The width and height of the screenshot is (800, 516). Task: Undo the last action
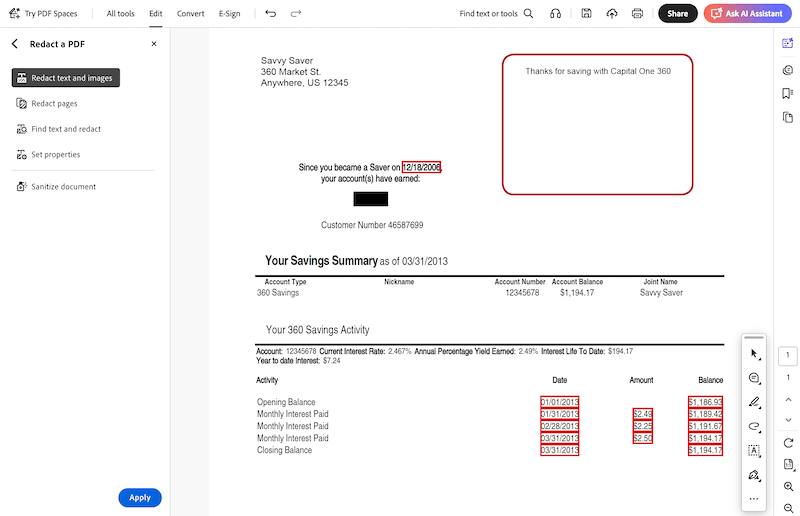coord(271,14)
